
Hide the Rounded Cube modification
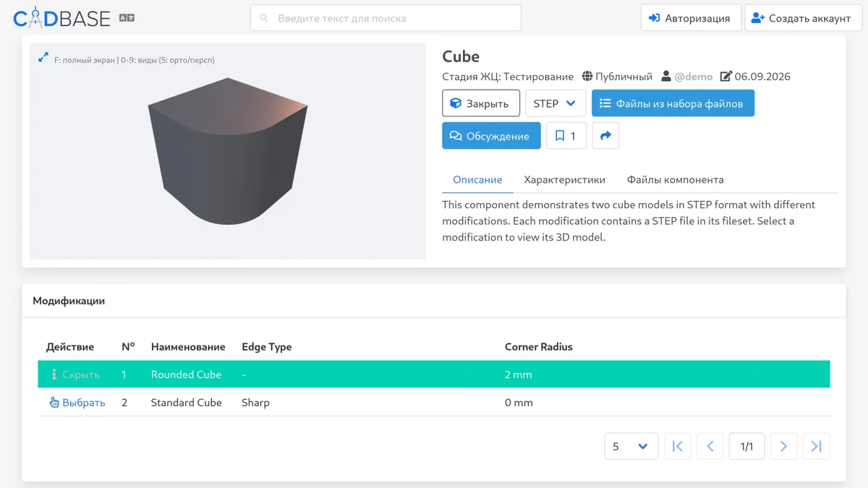point(75,374)
